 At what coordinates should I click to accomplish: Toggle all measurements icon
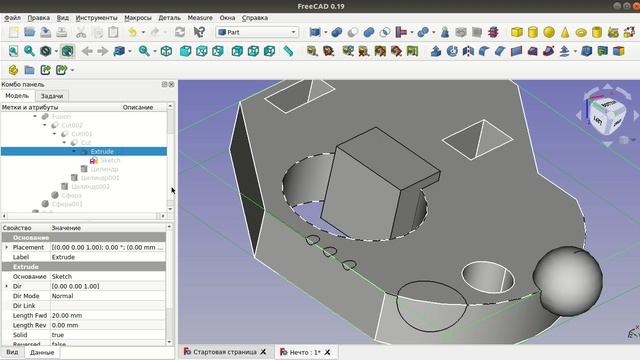380,51
